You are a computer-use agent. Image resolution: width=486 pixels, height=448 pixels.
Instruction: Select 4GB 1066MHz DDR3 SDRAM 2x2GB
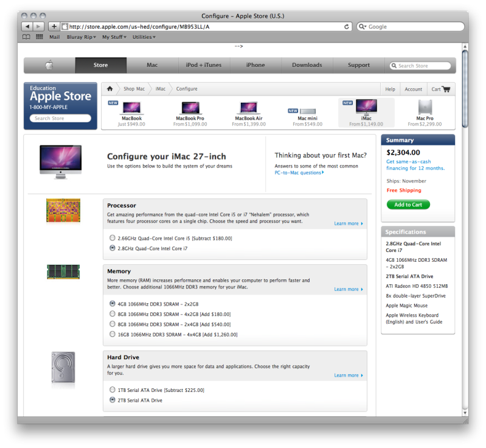point(113,303)
